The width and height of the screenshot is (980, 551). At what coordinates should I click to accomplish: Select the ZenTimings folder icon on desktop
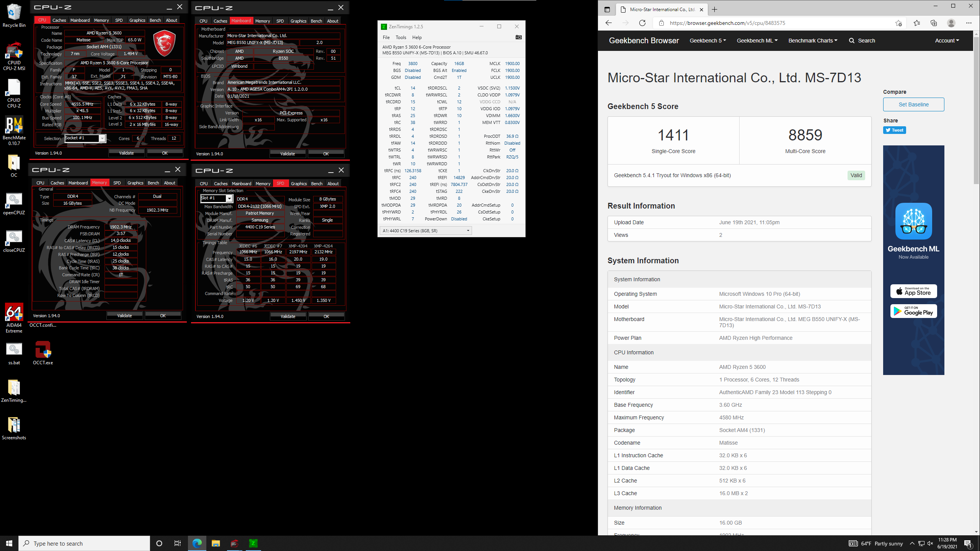coord(14,391)
